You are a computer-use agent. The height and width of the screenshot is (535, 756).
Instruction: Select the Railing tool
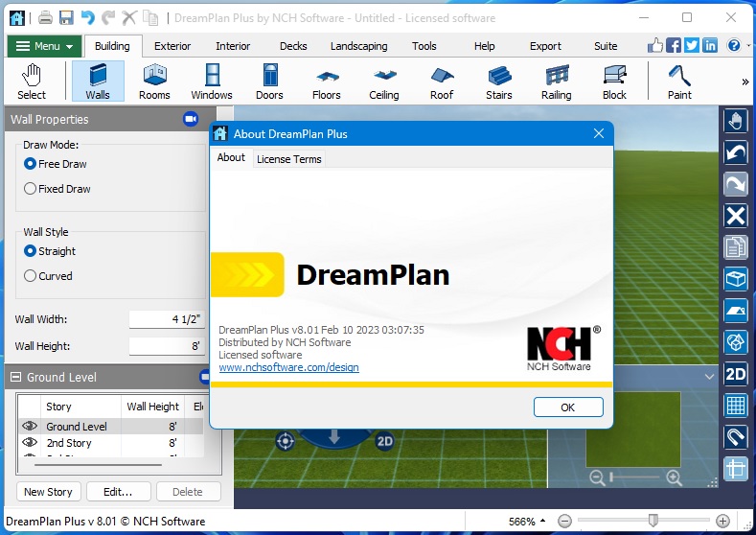click(557, 81)
